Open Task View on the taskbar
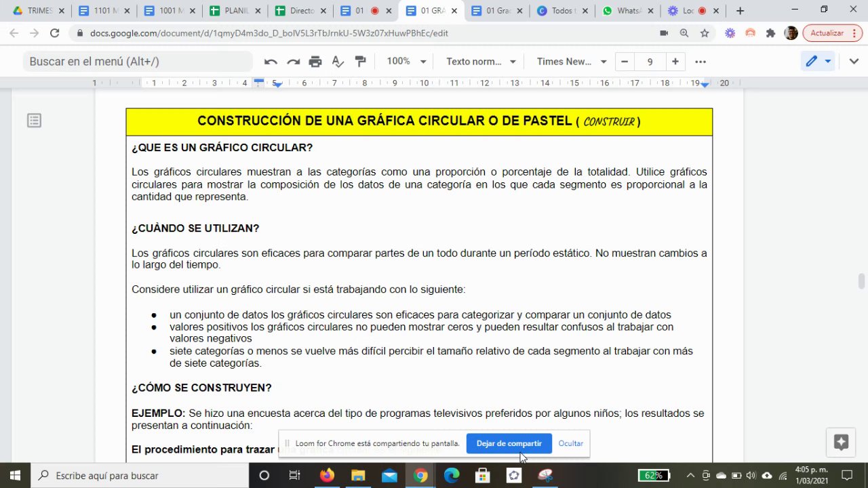Image resolution: width=868 pixels, height=488 pixels. [294, 475]
